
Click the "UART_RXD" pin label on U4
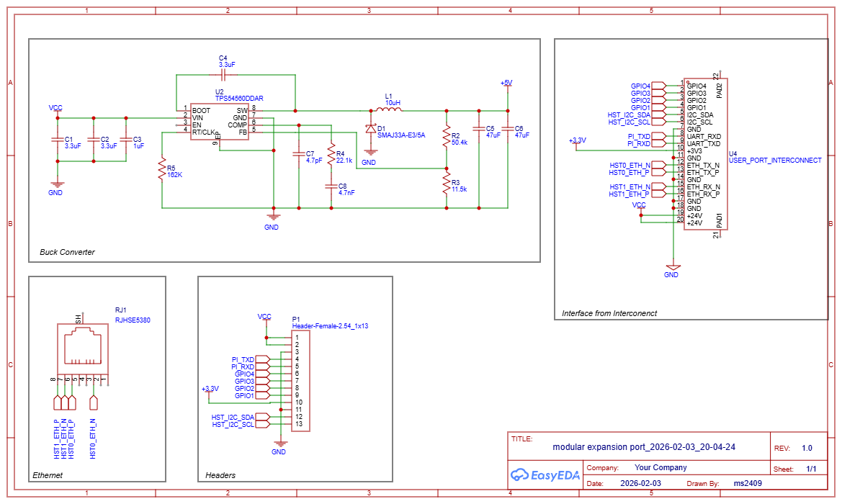704,137
